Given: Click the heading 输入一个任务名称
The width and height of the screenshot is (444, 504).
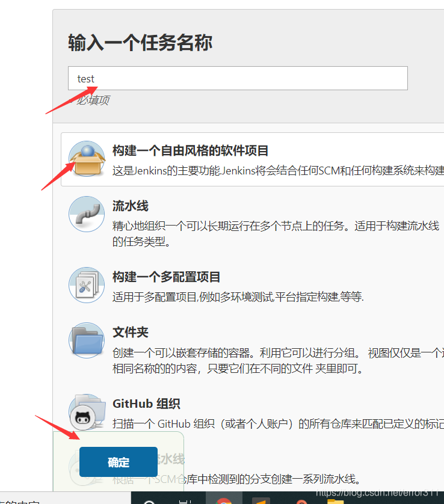Looking at the screenshot, I should point(140,43).
